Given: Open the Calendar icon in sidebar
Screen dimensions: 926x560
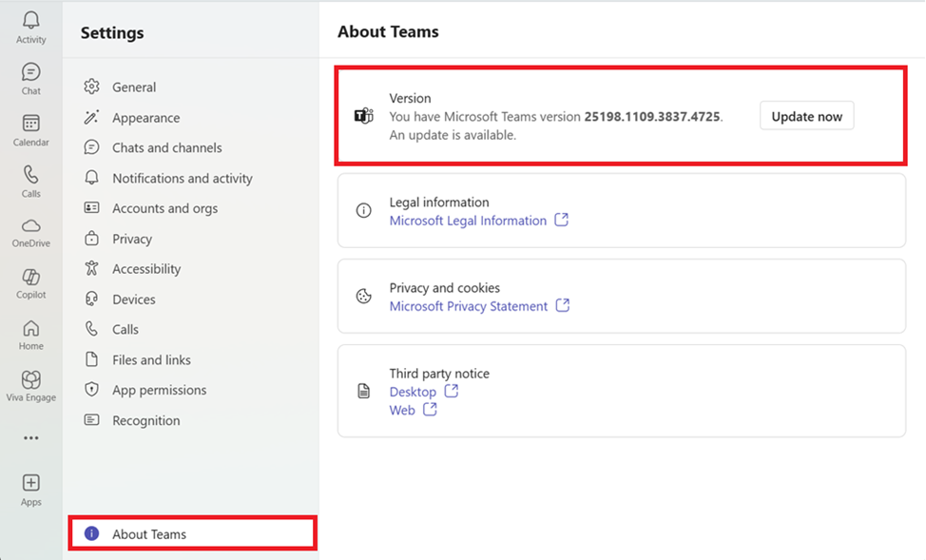Looking at the screenshot, I should click(x=30, y=124).
